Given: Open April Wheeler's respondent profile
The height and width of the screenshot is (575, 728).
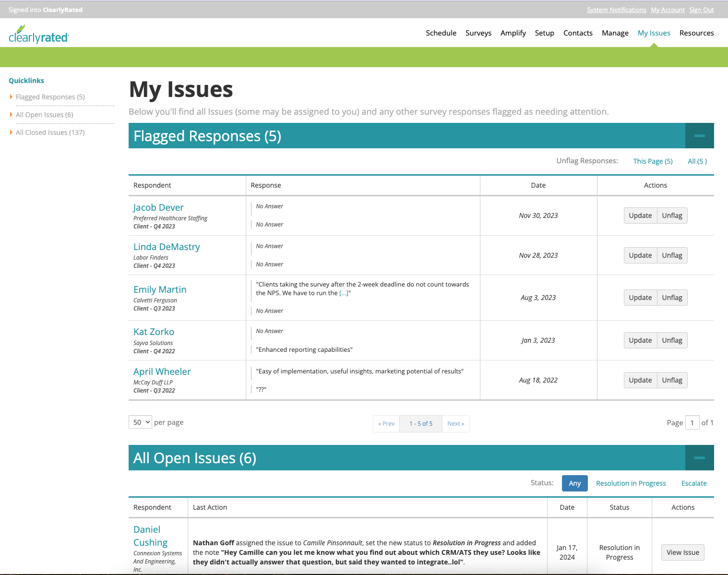Looking at the screenshot, I should click(x=162, y=371).
